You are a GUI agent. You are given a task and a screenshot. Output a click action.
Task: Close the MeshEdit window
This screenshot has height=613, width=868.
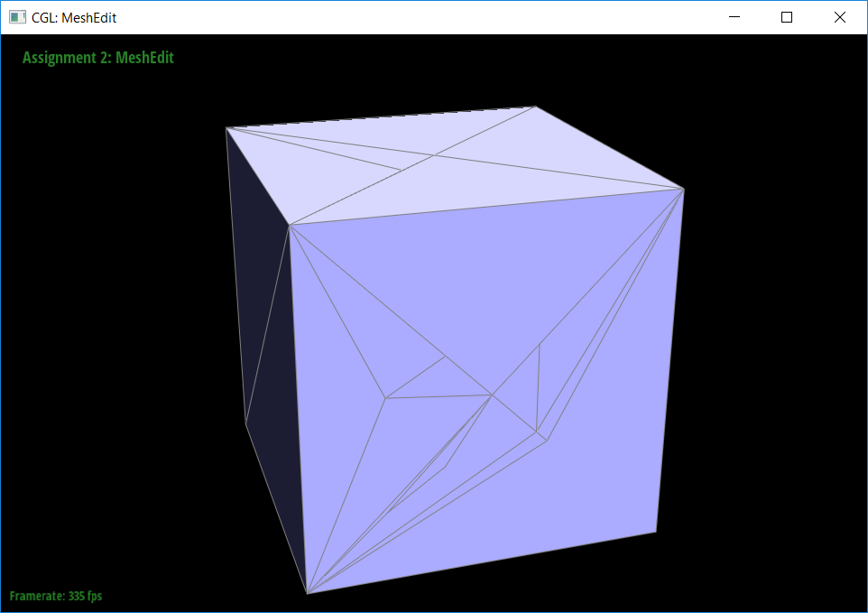coord(840,17)
